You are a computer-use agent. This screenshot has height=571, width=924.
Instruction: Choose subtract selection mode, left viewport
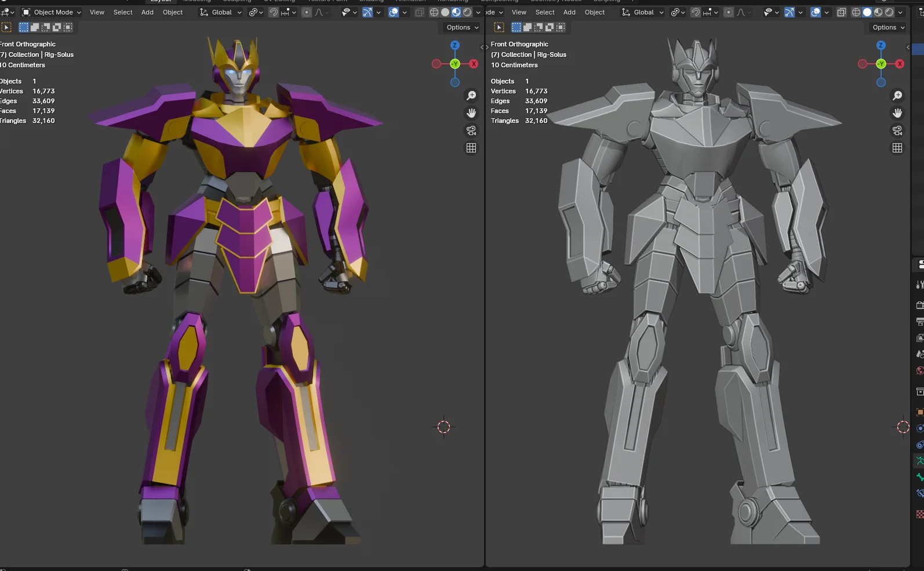tap(46, 27)
